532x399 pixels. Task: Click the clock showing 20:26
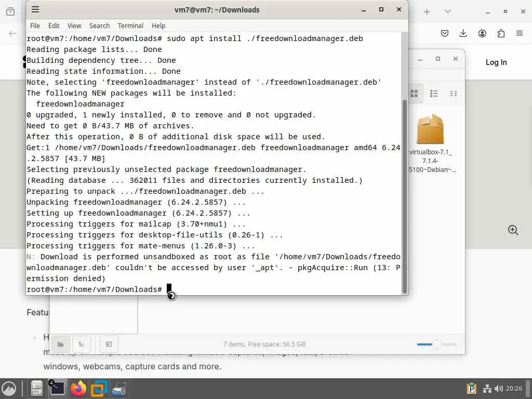(x=514, y=389)
